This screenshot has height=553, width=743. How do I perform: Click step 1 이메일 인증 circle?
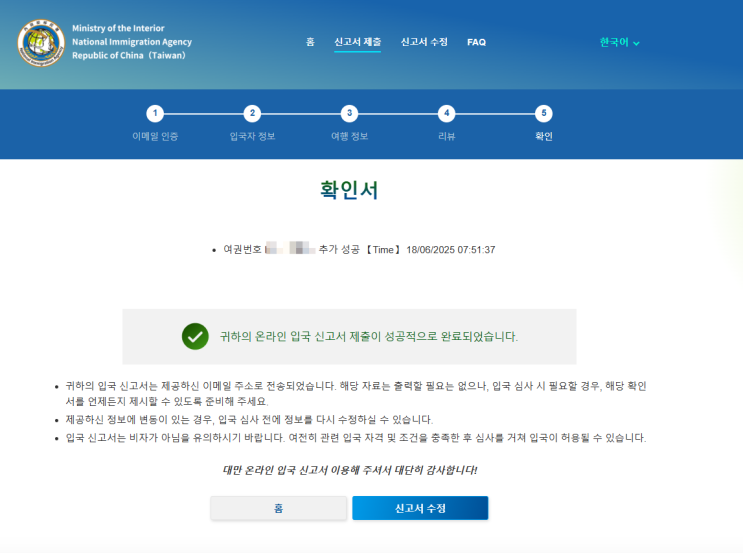tap(155, 113)
